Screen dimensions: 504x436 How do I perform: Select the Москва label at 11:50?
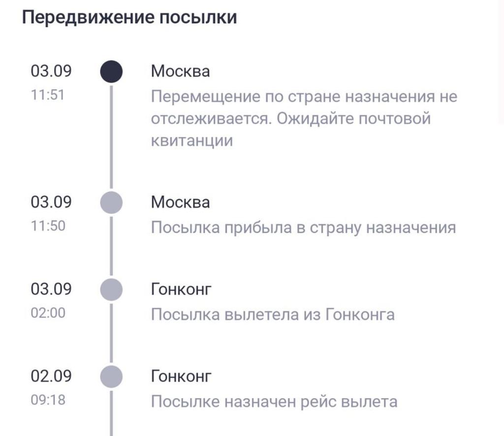tap(180, 202)
